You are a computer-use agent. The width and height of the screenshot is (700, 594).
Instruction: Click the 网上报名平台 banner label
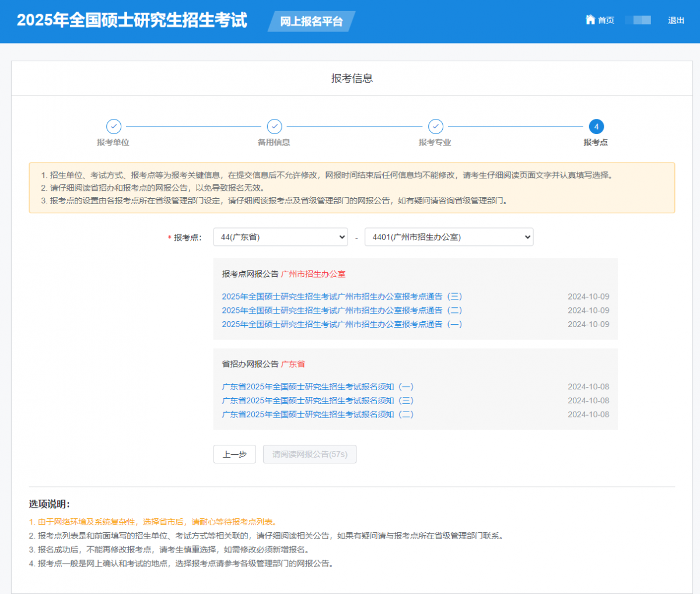tap(311, 22)
